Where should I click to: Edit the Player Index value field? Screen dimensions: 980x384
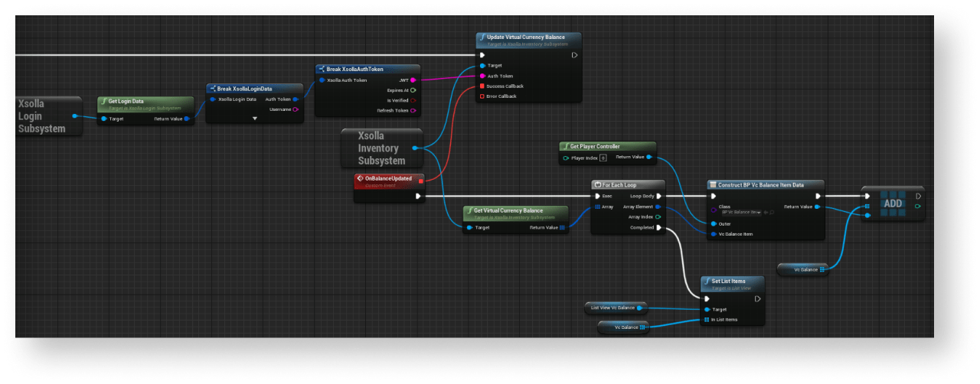[x=603, y=158]
